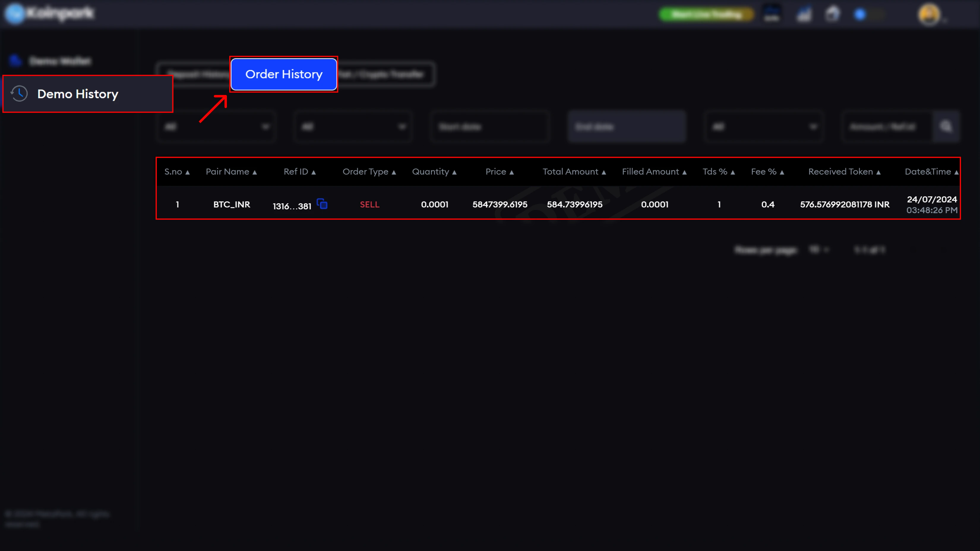Viewport: 980px width, 551px height.
Task: Sort the table by S.no arrow
Action: pos(188,172)
